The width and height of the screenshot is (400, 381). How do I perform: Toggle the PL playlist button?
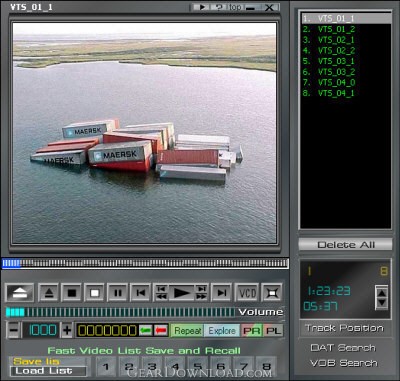point(273,330)
